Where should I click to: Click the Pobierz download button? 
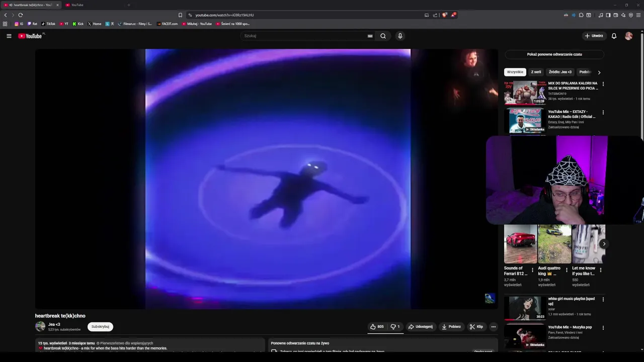(x=451, y=327)
